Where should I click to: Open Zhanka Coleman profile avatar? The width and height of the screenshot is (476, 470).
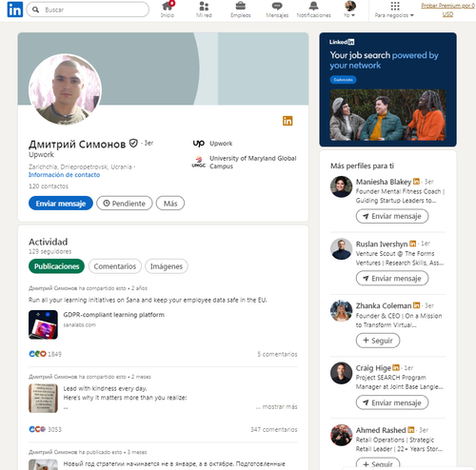(342, 311)
